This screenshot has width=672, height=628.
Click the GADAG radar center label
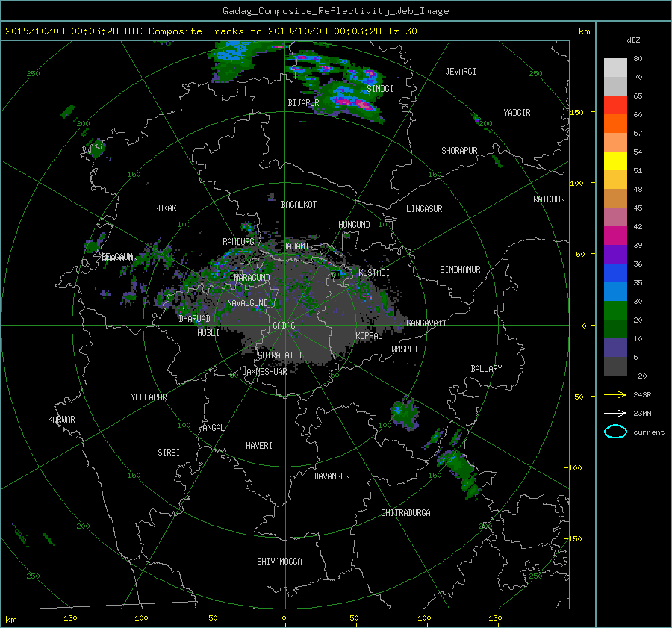click(284, 326)
